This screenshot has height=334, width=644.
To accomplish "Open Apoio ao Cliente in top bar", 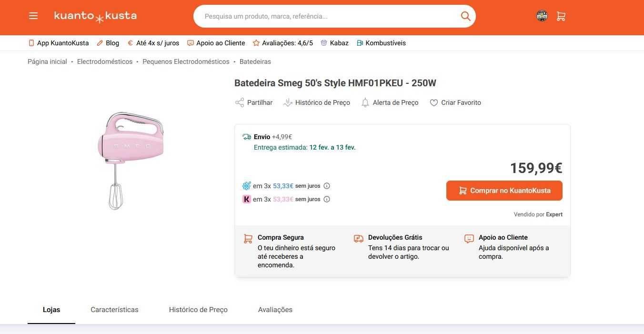I will tap(216, 43).
